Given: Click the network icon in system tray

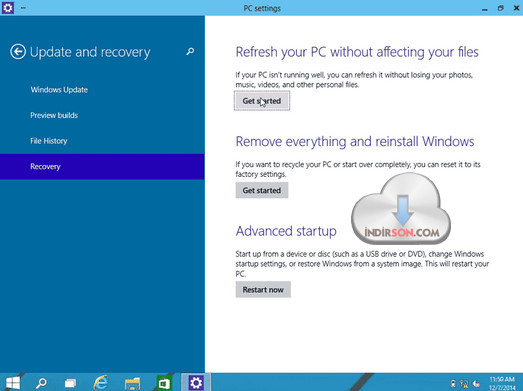Looking at the screenshot, I should [464, 384].
